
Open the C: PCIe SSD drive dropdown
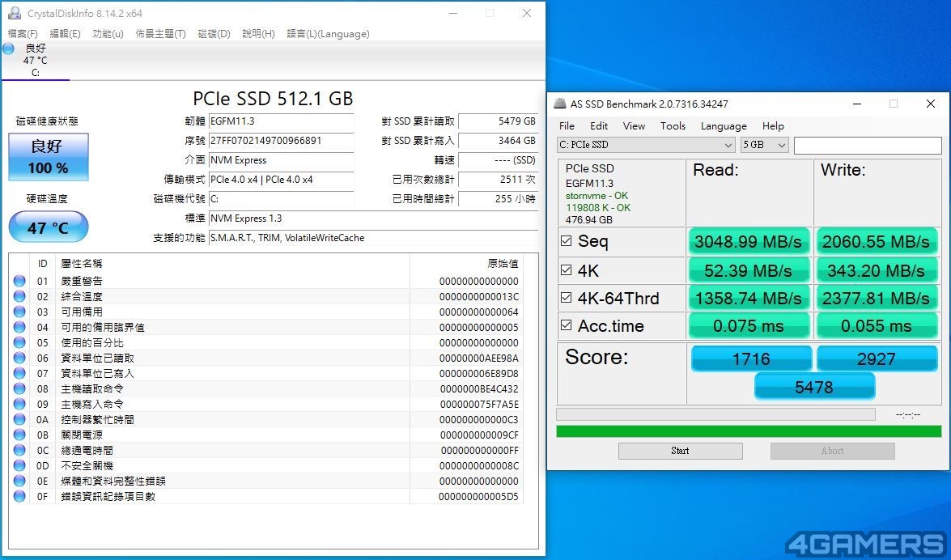(647, 145)
